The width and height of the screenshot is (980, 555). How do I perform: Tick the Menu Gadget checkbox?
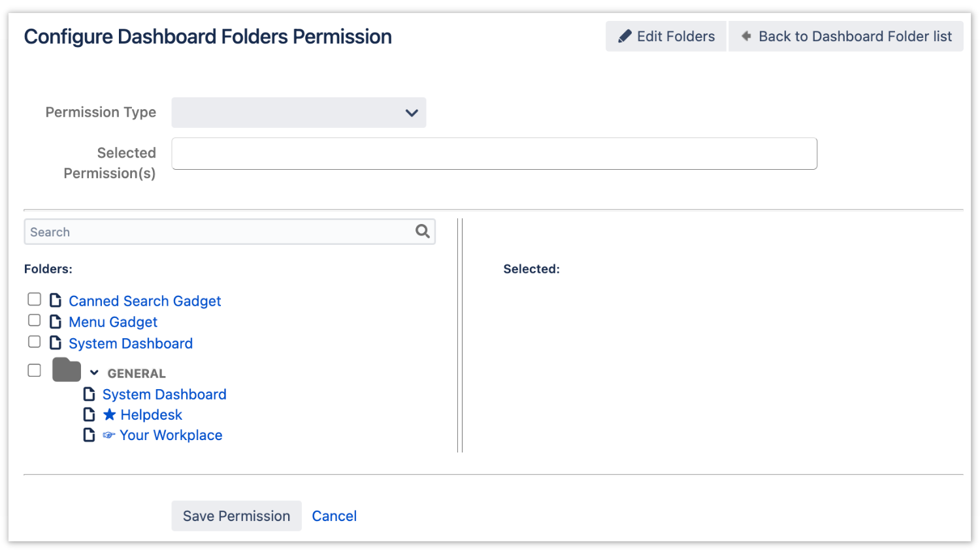(35, 321)
